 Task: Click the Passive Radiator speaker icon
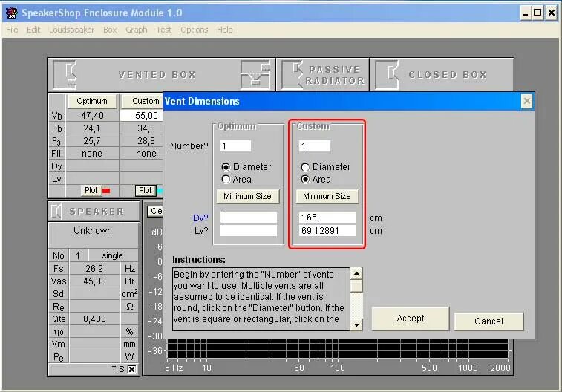293,75
